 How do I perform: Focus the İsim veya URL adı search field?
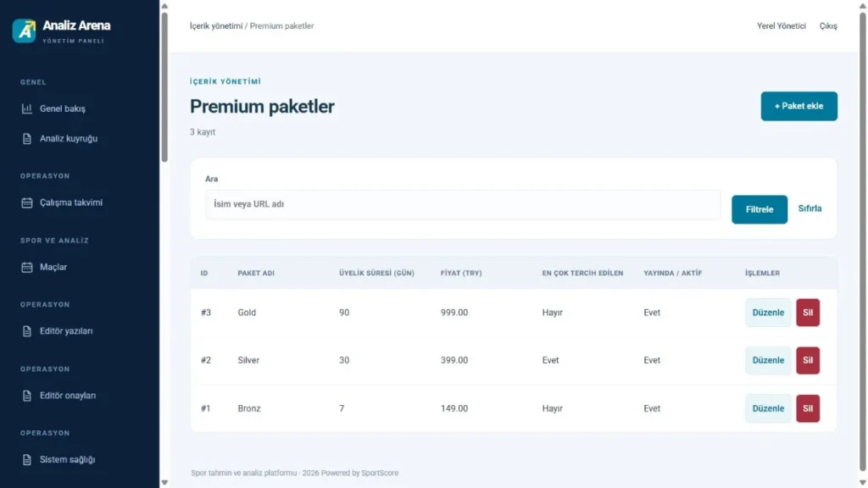463,205
